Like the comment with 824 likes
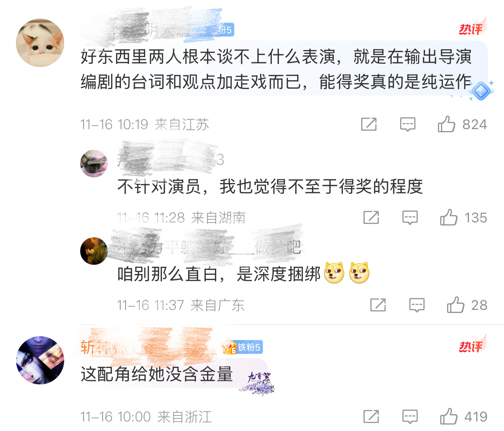504x431 pixels. coord(446,124)
